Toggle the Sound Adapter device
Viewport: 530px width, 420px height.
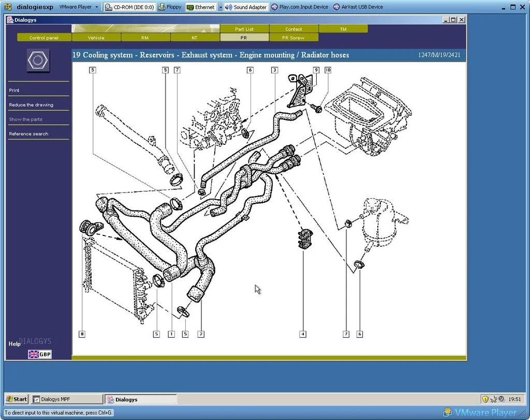246,7
